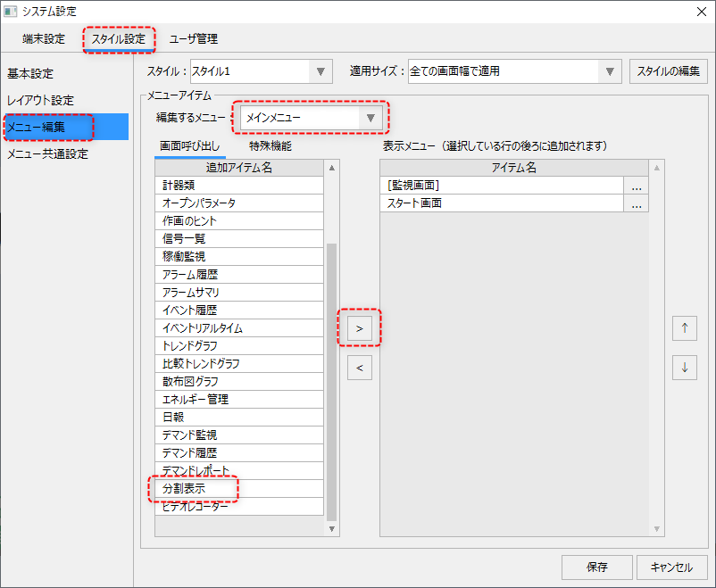Click the "<" button to remove an item

coord(360,368)
